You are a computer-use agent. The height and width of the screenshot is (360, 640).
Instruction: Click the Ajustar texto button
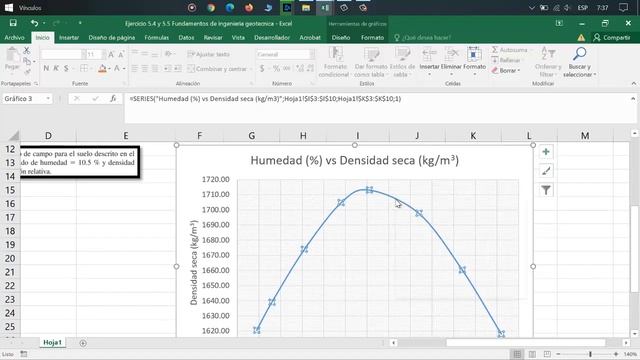pos(209,54)
